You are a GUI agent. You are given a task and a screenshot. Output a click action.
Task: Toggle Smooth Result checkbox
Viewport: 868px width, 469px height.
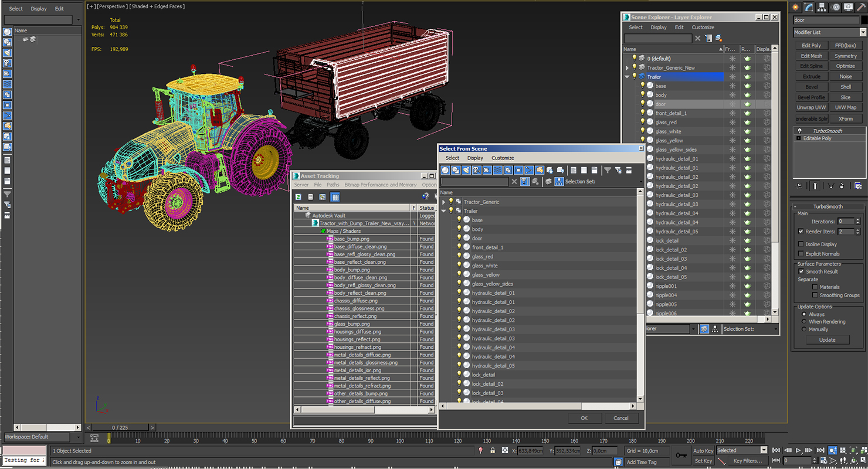801,271
